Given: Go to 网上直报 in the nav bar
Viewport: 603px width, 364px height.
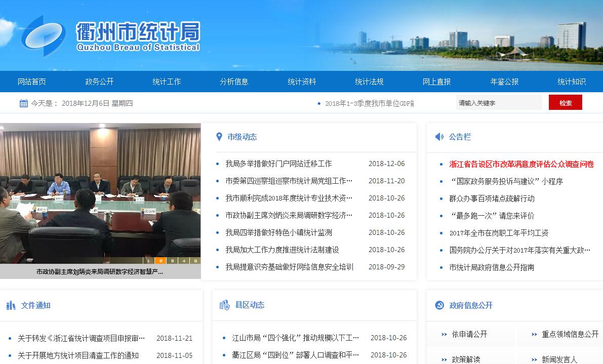Looking at the screenshot, I should click(x=436, y=82).
